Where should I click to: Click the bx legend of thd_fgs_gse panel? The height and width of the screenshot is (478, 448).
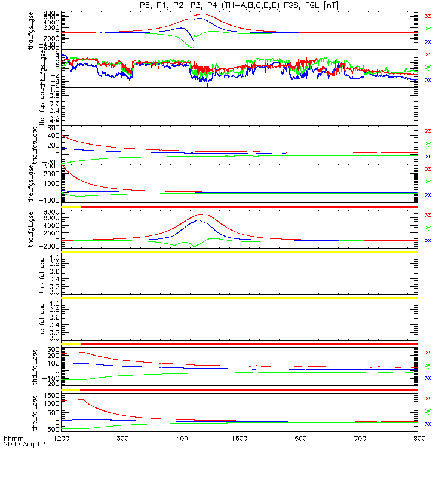tap(428, 156)
